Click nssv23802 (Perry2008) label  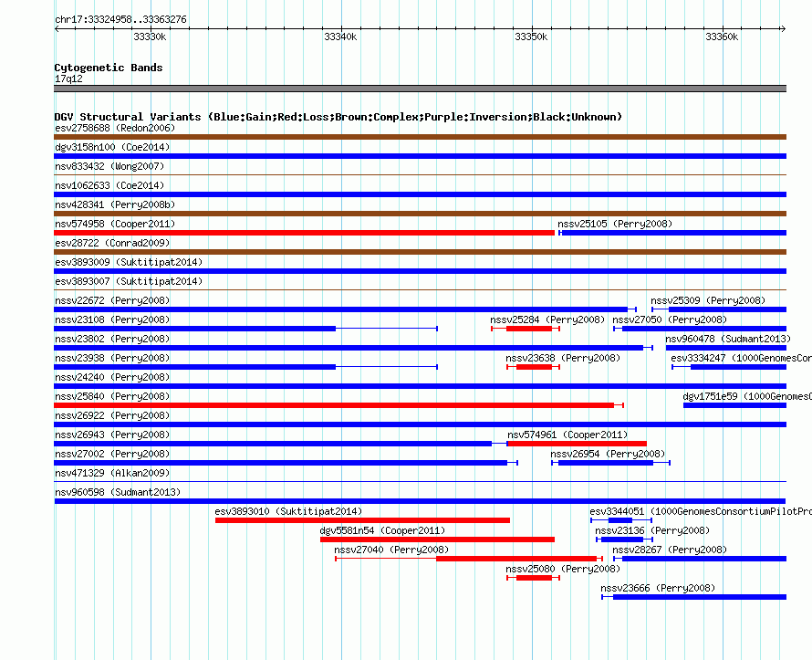point(112,339)
